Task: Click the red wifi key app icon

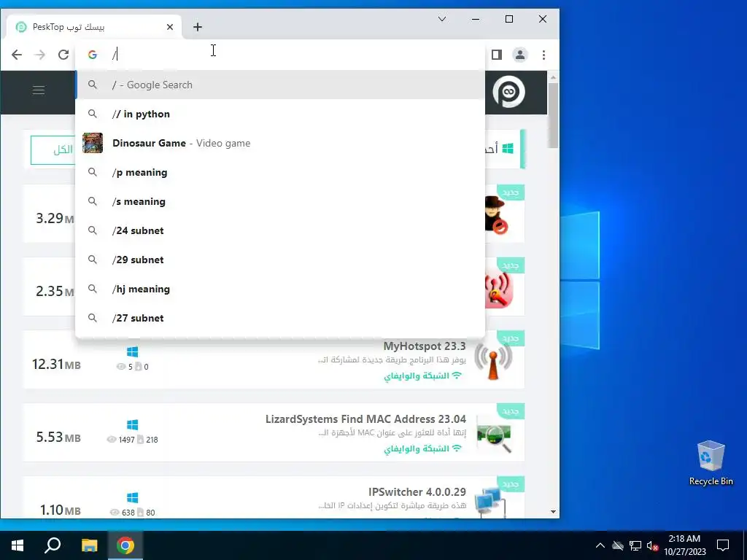Action: tap(498, 289)
